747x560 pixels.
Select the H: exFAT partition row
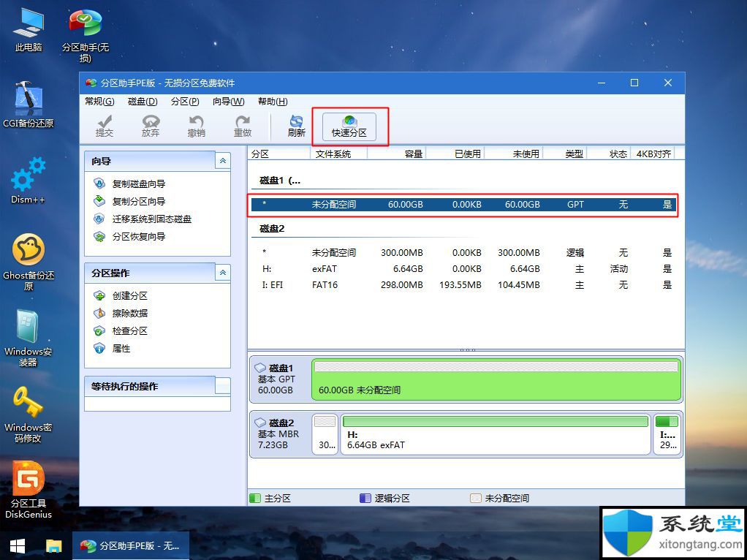[x=464, y=269]
